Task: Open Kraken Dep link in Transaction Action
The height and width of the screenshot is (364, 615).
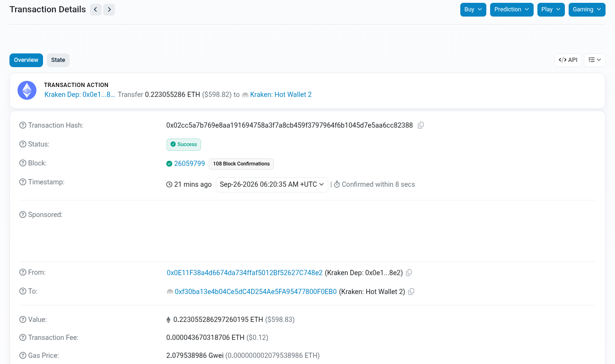Action: [x=80, y=95]
